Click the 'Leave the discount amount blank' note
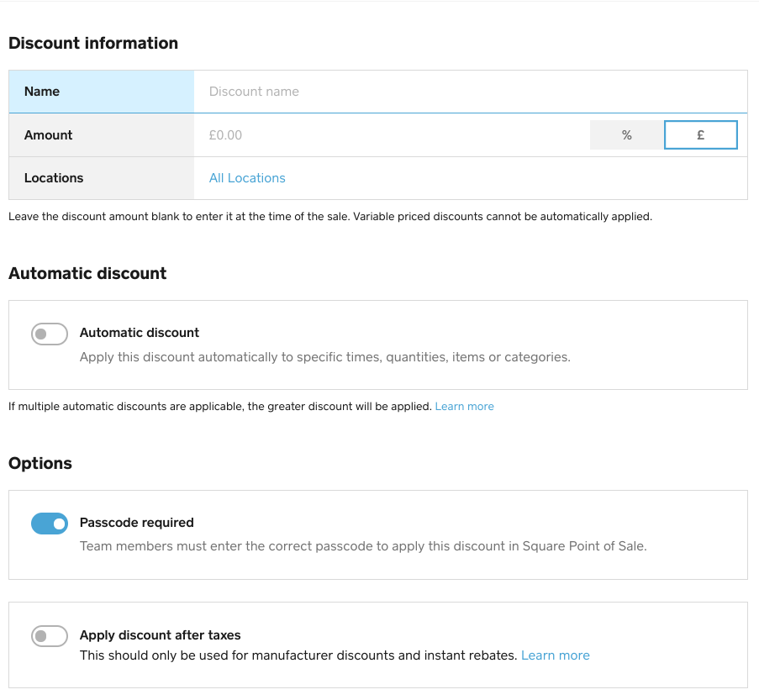This screenshot has width=759, height=700. pyautogui.click(x=329, y=217)
